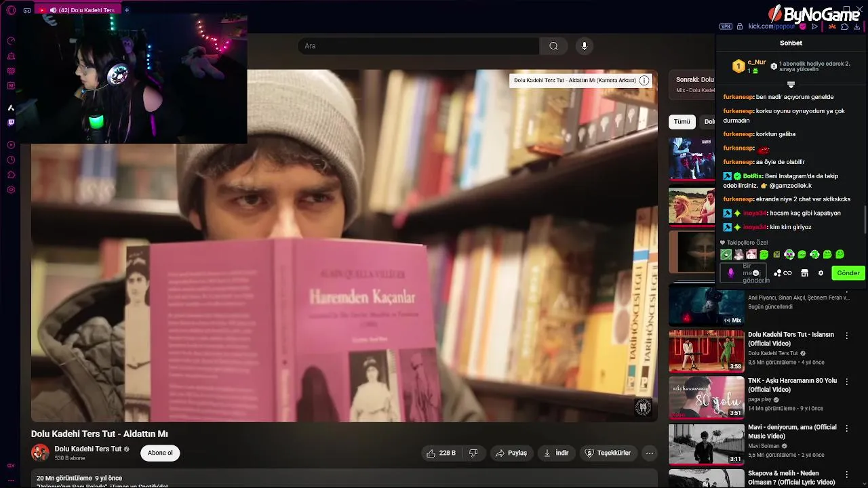868x488 pixels.
Task: Click the pink shield ad-blocker icon
Action: coord(804,26)
